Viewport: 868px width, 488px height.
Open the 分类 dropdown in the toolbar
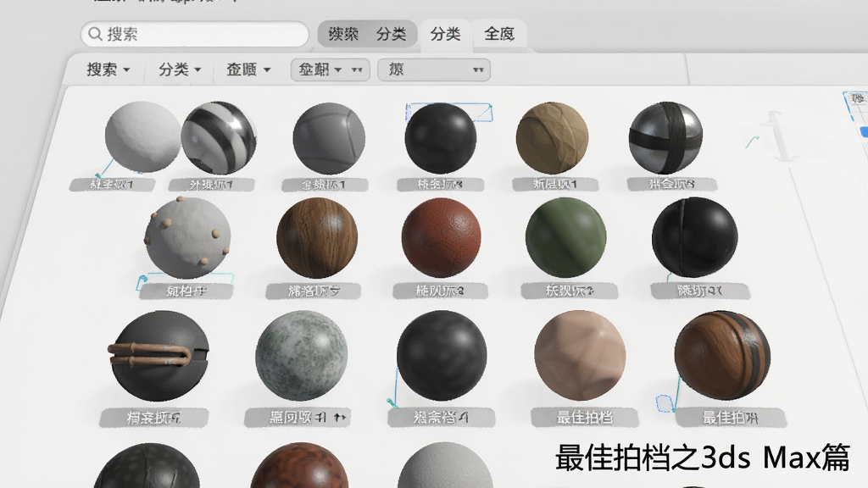(180, 69)
